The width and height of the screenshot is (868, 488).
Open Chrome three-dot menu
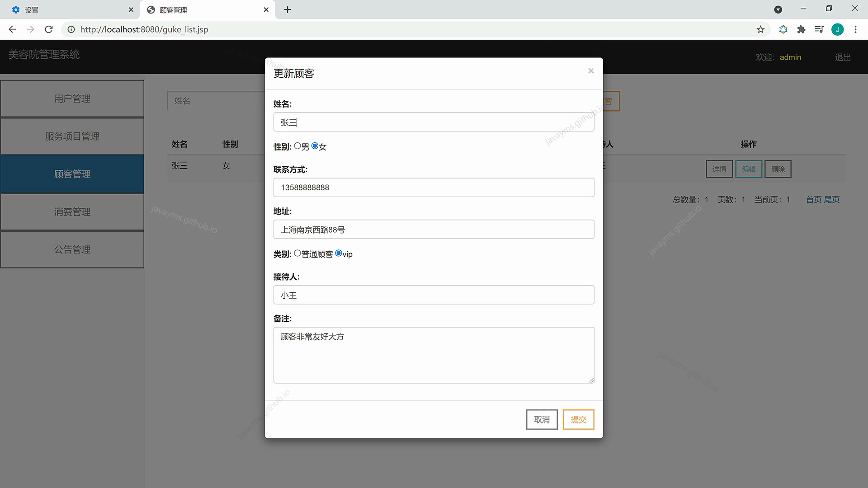[855, 29]
